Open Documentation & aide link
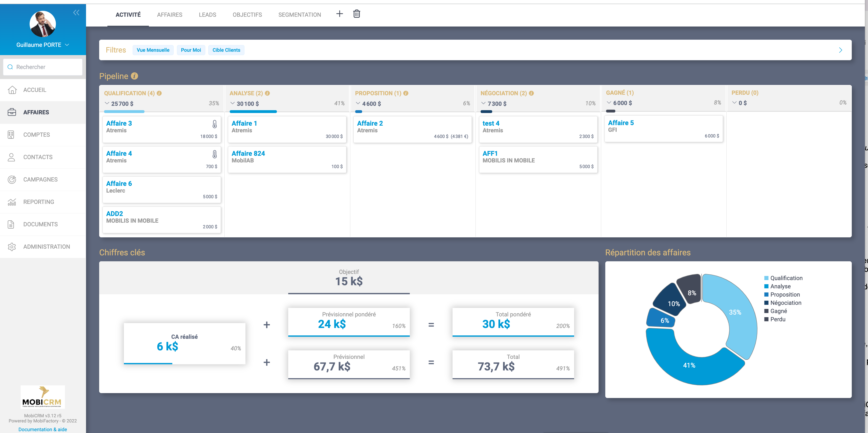Image resolution: width=868 pixels, height=433 pixels. [x=42, y=429]
